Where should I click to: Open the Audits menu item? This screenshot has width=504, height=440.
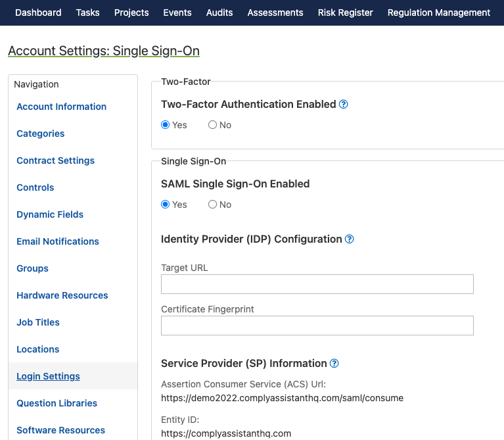pyautogui.click(x=219, y=12)
